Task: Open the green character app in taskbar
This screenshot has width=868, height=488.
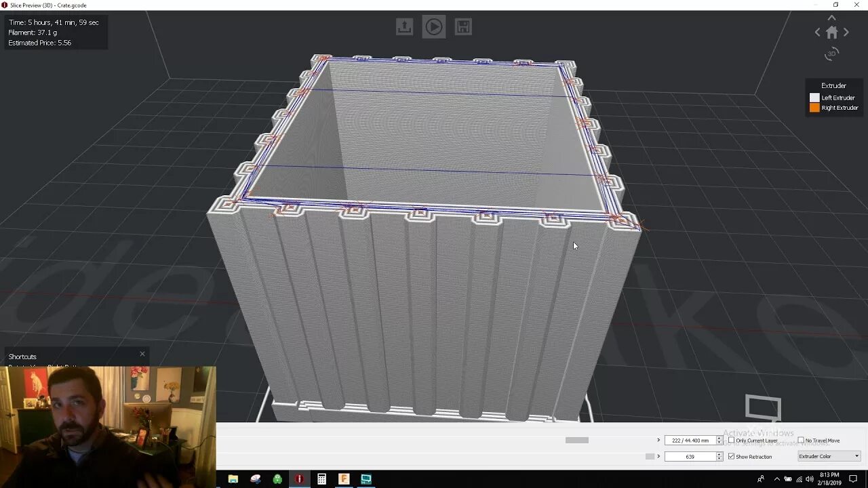Action: click(277, 479)
